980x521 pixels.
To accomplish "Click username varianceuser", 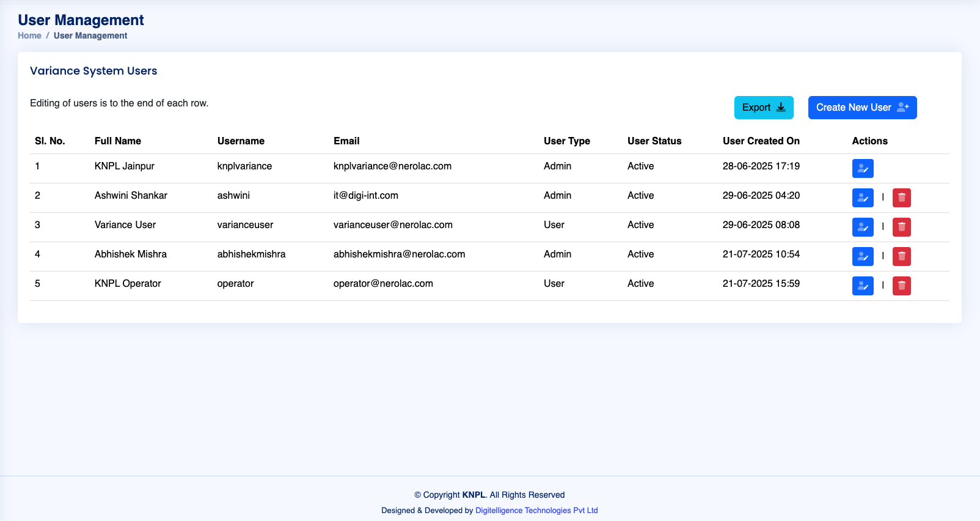I will pos(245,225).
